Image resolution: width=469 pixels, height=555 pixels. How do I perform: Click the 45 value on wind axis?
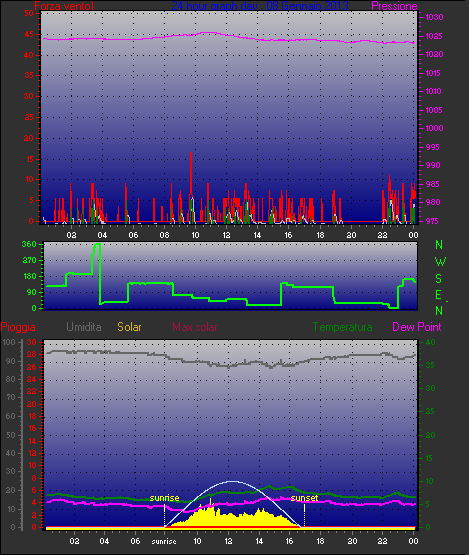[x=29, y=34]
